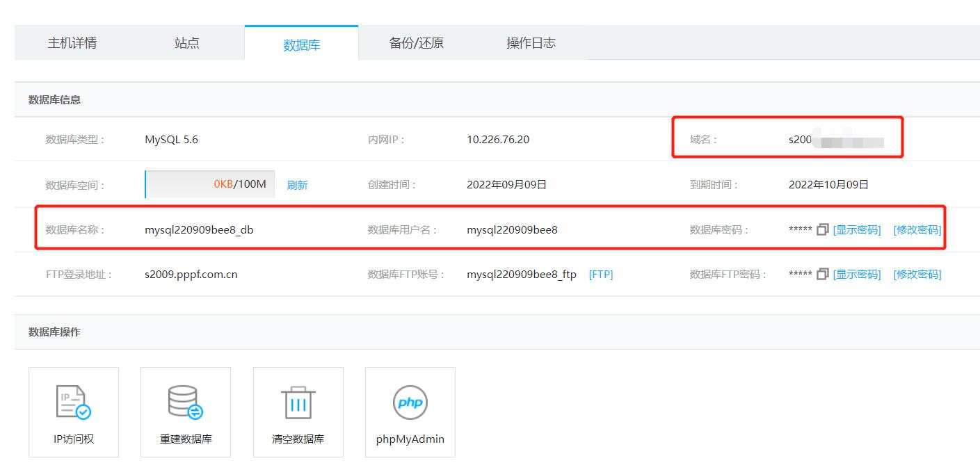Screen dimensions: 980x472
Task: Open the IP访问权 access permission tool
Action: (73, 412)
